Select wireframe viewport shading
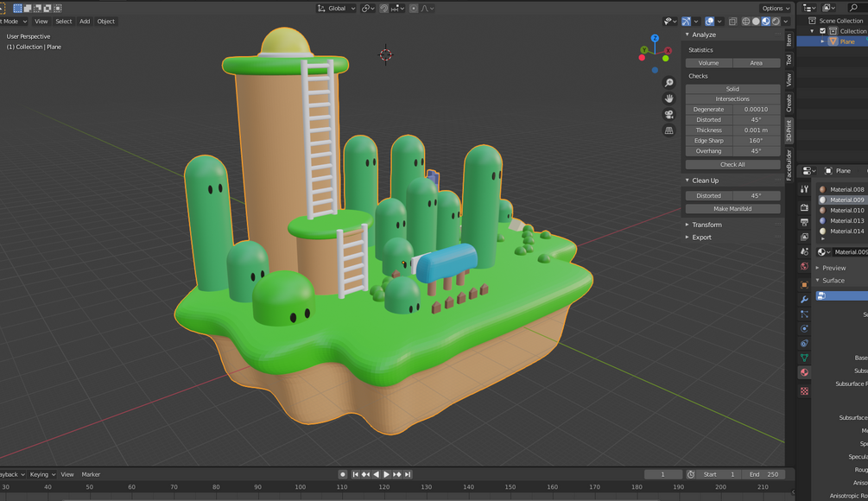The image size is (868, 501). pyautogui.click(x=745, y=22)
